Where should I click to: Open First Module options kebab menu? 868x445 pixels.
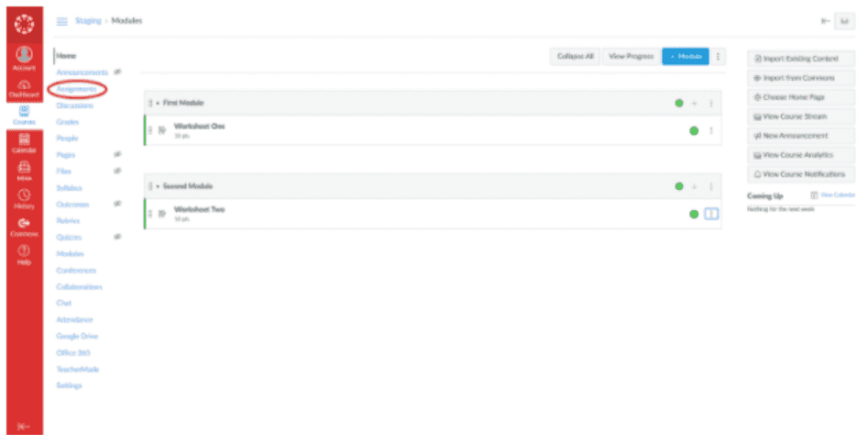(x=711, y=103)
